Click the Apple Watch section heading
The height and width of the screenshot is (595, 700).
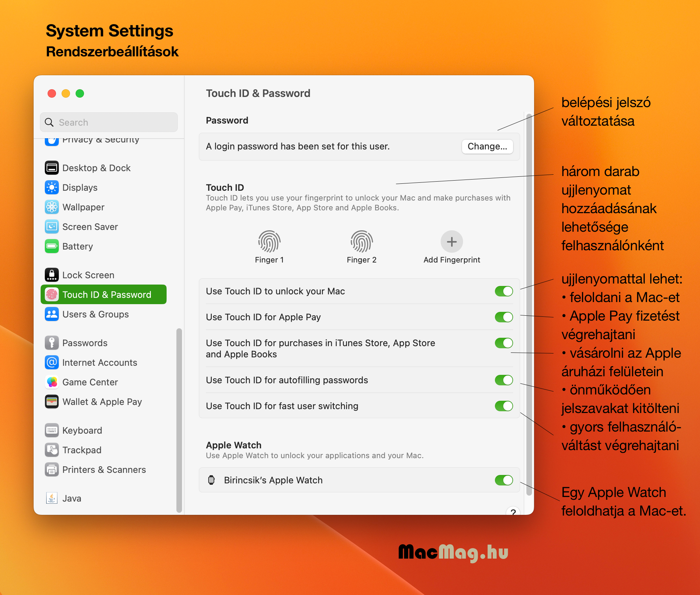pyautogui.click(x=233, y=445)
